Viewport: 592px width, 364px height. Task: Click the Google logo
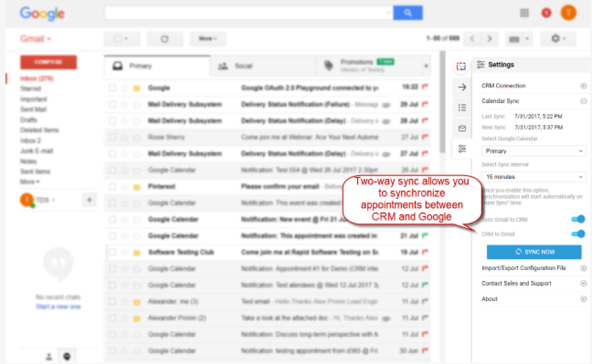43,14
